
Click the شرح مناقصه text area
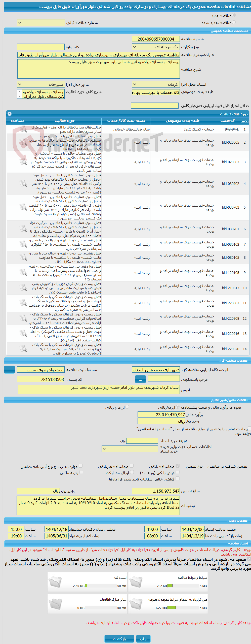pyautogui.click(x=99, y=69)
